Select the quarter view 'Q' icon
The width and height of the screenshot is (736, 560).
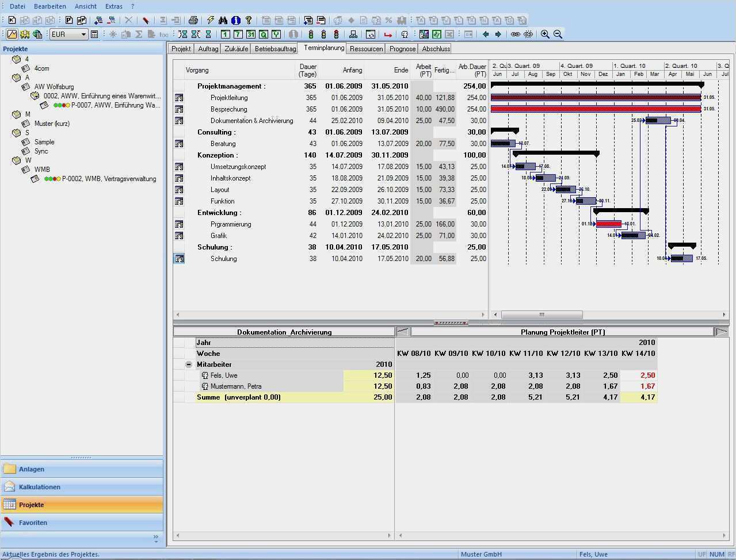coord(263,34)
